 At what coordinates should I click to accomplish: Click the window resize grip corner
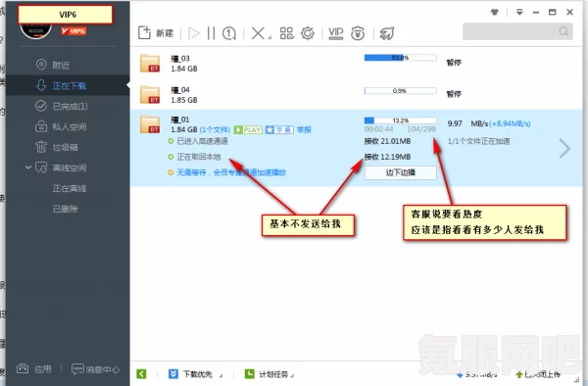(x=578, y=380)
